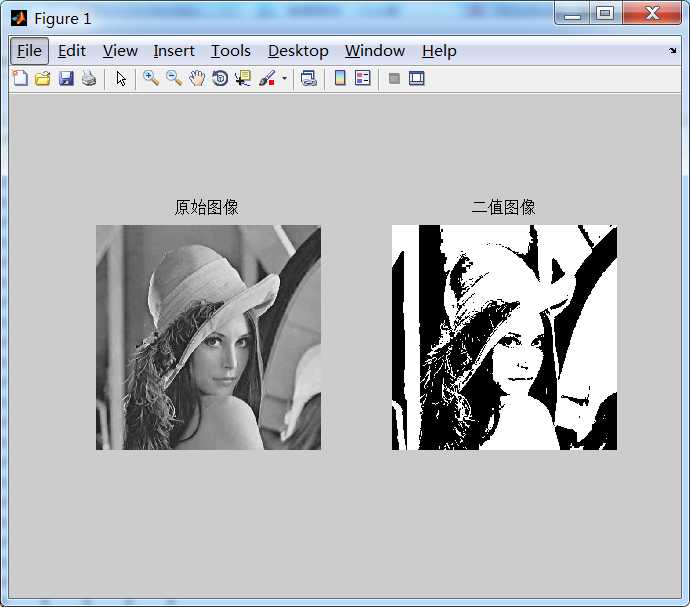Click the title text 原始图像
Viewport: 690px width, 607px height.
pos(206,207)
